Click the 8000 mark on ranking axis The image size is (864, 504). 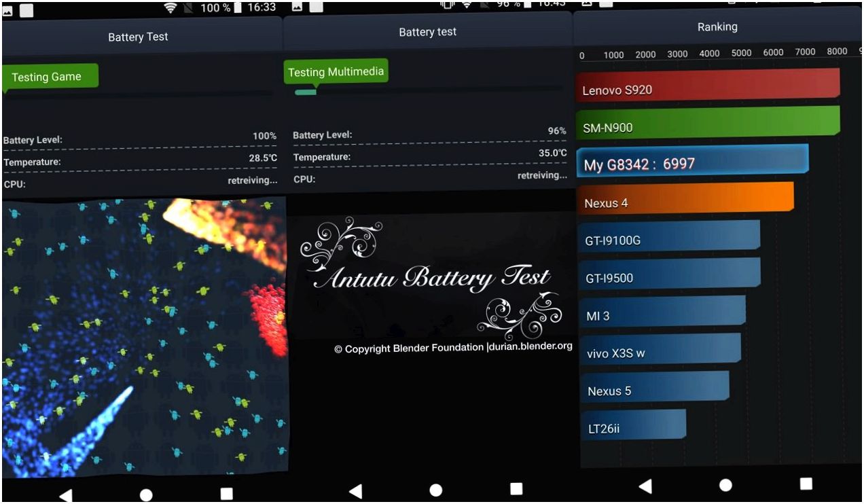[x=837, y=51]
